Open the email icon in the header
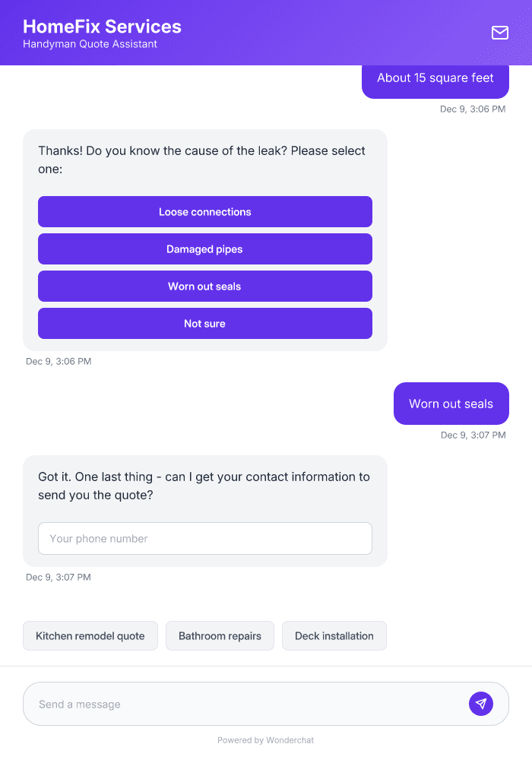This screenshot has height=760, width=532. (499, 33)
